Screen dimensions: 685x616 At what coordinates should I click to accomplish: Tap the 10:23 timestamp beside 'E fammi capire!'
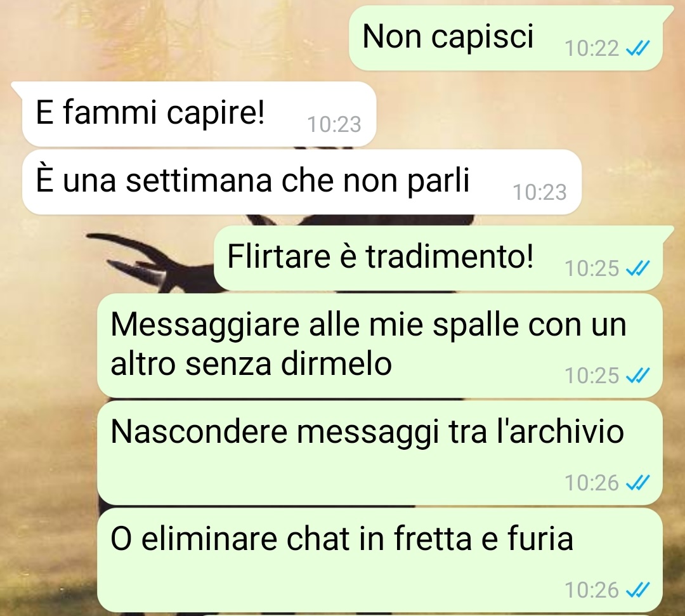click(x=334, y=124)
